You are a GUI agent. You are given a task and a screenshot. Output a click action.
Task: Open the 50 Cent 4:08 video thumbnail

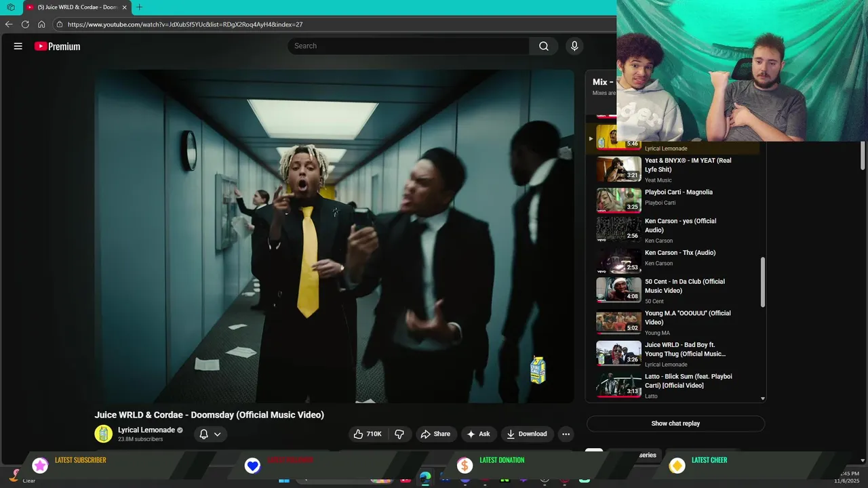pyautogui.click(x=618, y=289)
